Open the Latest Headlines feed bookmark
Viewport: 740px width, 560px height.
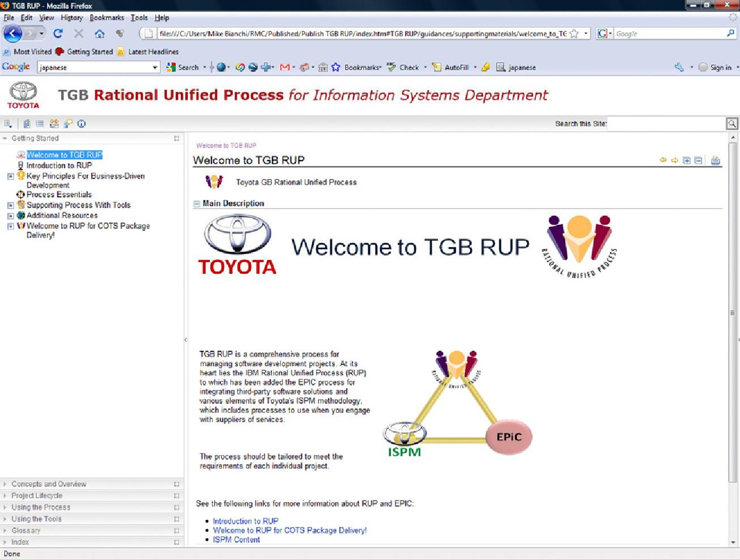148,52
